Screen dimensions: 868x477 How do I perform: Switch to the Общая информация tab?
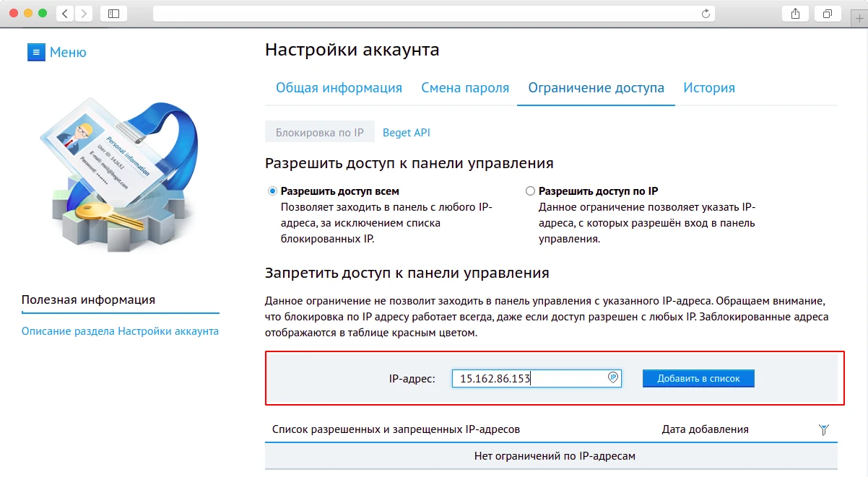[x=339, y=87]
